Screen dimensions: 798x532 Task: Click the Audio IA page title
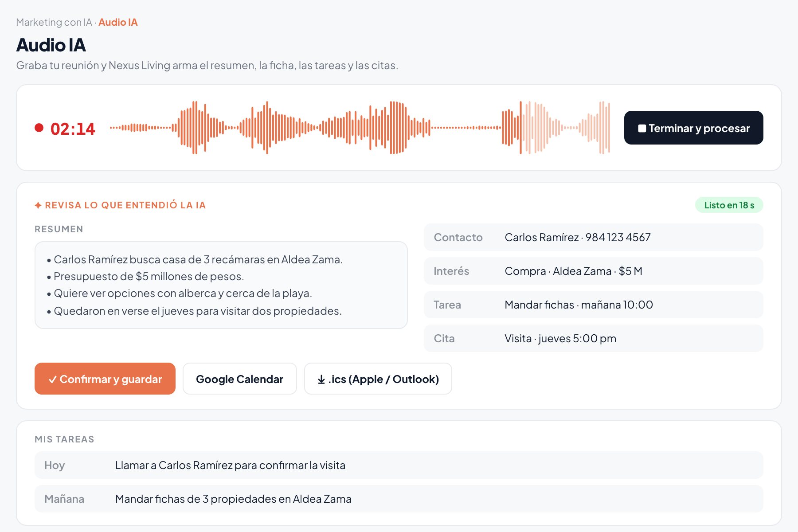click(x=51, y=45)
